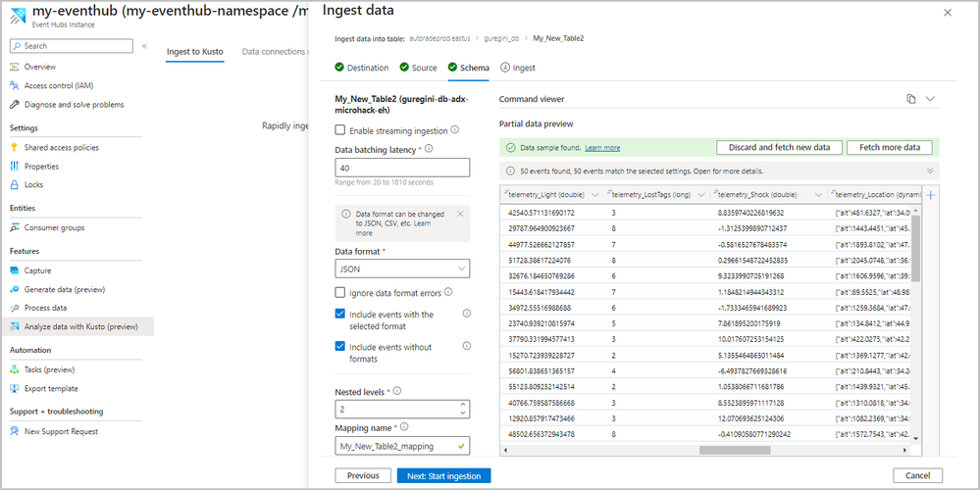Viewport: 980px width, 490px height.
Task: Open Locks settings page
Action: 33,185
